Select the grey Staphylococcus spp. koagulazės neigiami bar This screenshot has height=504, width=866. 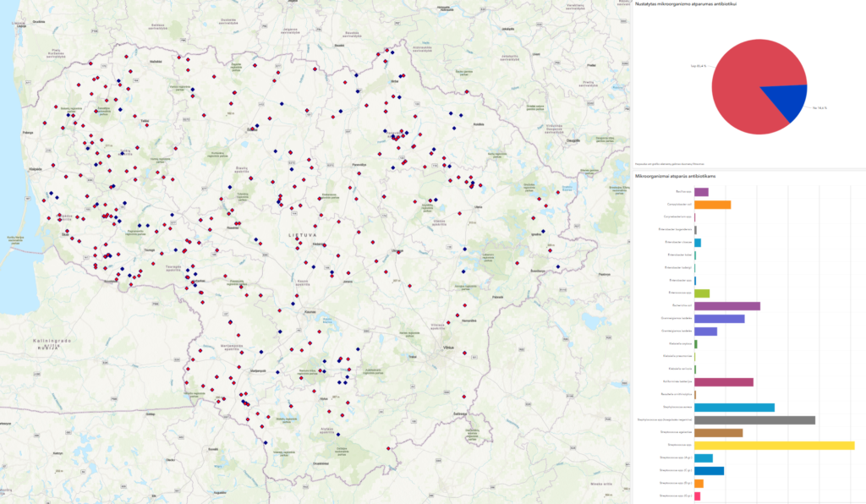(x=754, y=419)
